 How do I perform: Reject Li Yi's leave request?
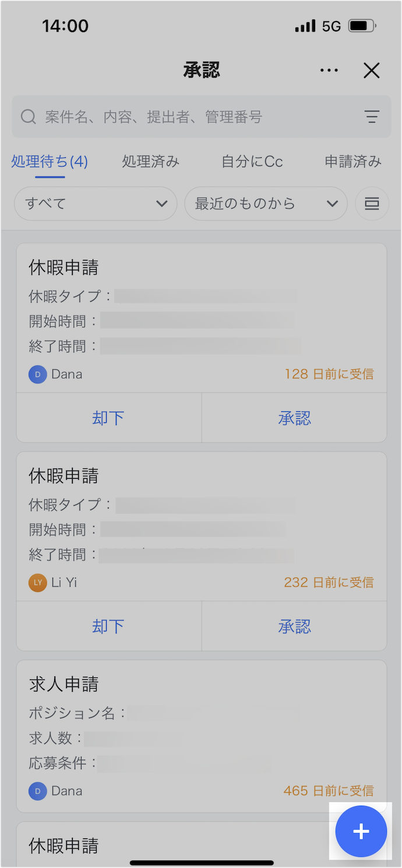click(x=109, y=626)
